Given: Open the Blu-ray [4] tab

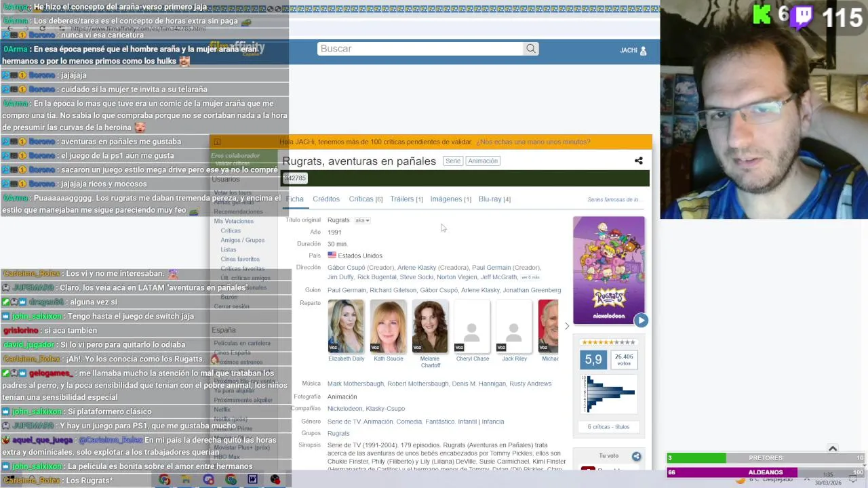Looking at the screenshot, I should [x=494, y=199].
